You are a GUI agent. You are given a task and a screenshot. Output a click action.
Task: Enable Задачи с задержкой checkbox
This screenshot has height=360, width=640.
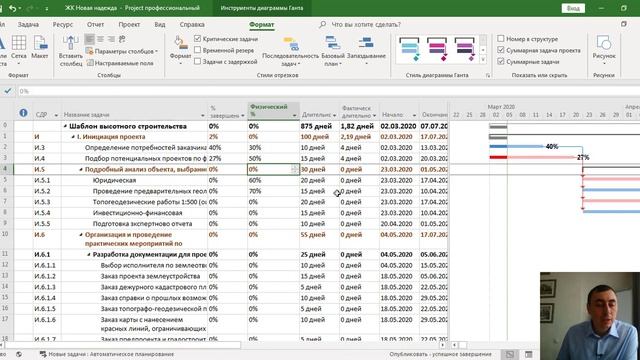(198, 61)
